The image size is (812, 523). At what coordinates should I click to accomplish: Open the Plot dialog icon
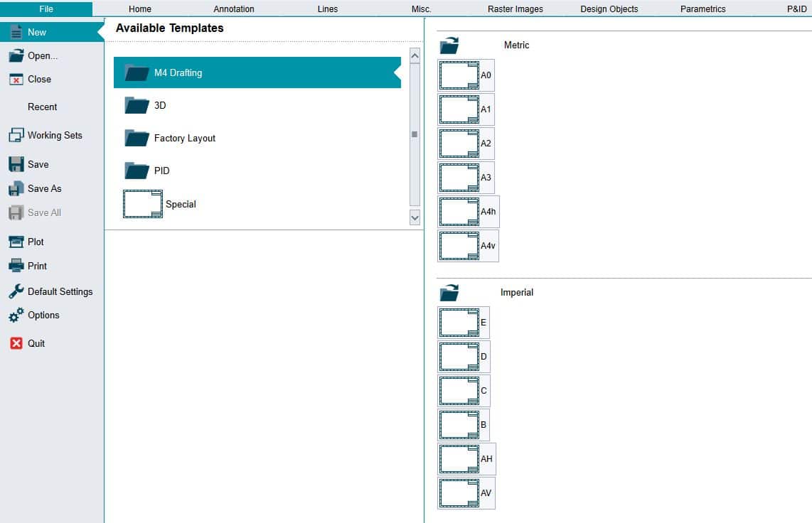pos(16,242)
